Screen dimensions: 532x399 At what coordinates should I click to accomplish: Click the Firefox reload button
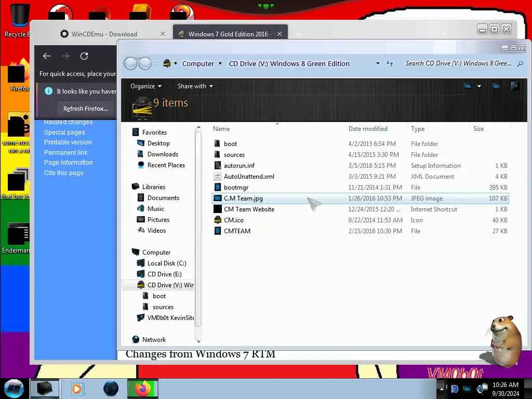(x=84, y=56)
